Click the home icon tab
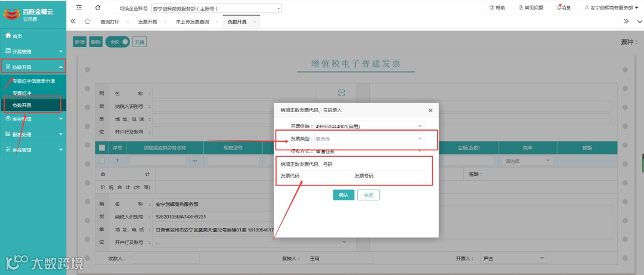This screenshot has height=275, width=644. 87,21
